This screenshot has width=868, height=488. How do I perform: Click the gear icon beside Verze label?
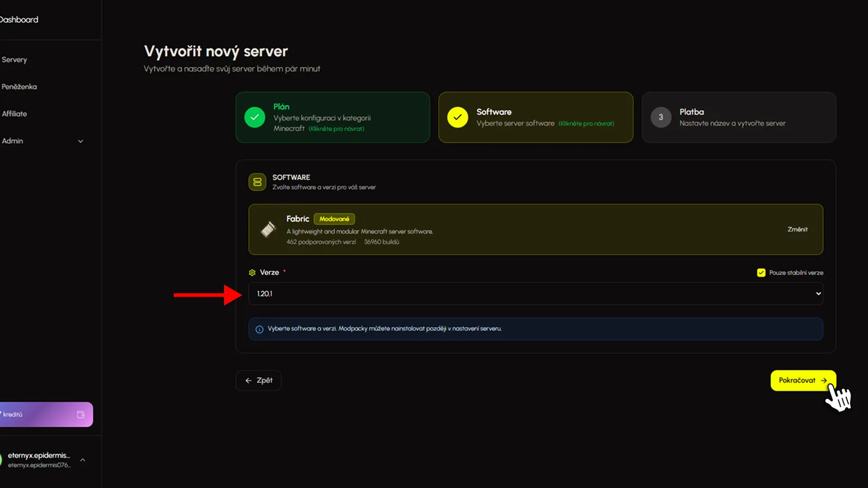252,272
